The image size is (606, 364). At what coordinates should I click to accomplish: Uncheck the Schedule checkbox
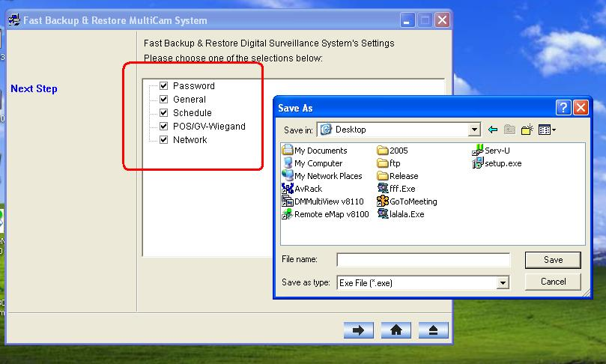(164, 113)
